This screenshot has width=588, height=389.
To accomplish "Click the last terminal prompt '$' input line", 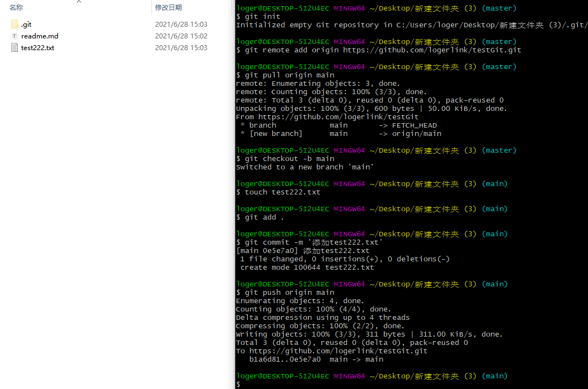I will pyautogui.click(x=239, y=385).
